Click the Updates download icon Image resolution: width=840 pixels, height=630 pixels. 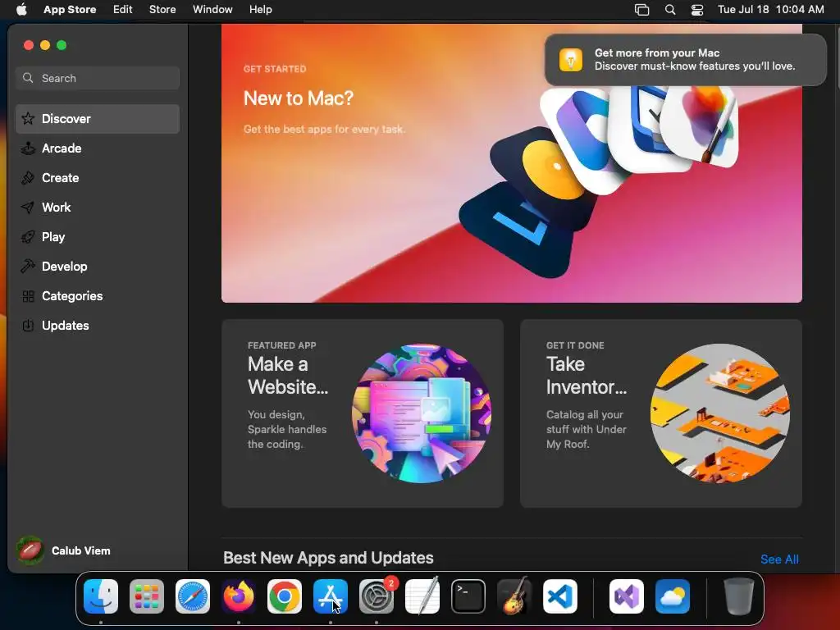tap(28, 326)
